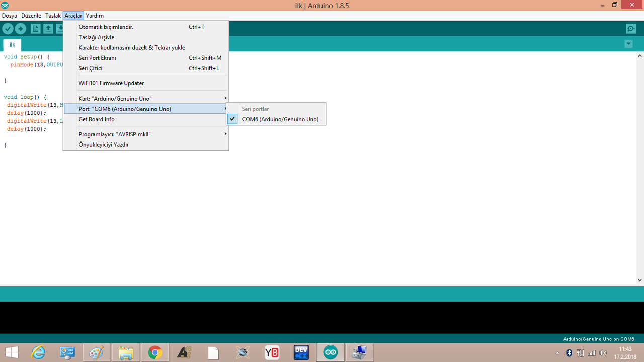Screen dimensions: 644x362
Task: Click Get Board Info entry
Action: coord(146,119)
